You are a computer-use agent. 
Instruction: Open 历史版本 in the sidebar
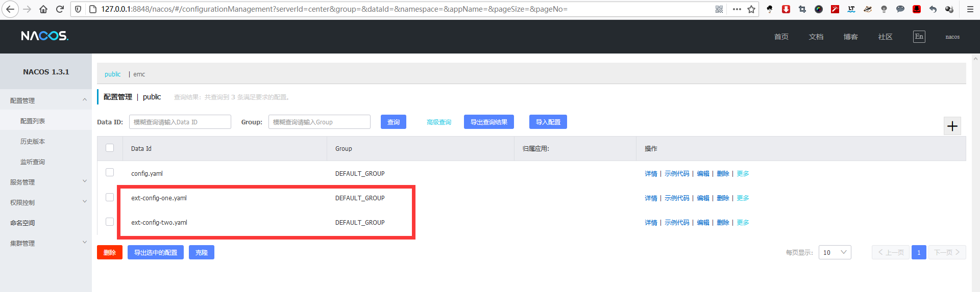click(33, 142)
